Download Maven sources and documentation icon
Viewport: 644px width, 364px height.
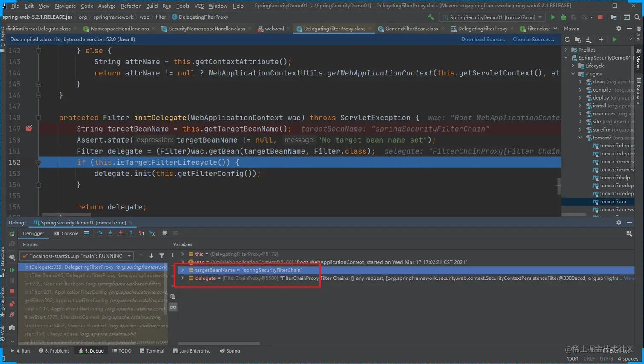coord(588,40)
